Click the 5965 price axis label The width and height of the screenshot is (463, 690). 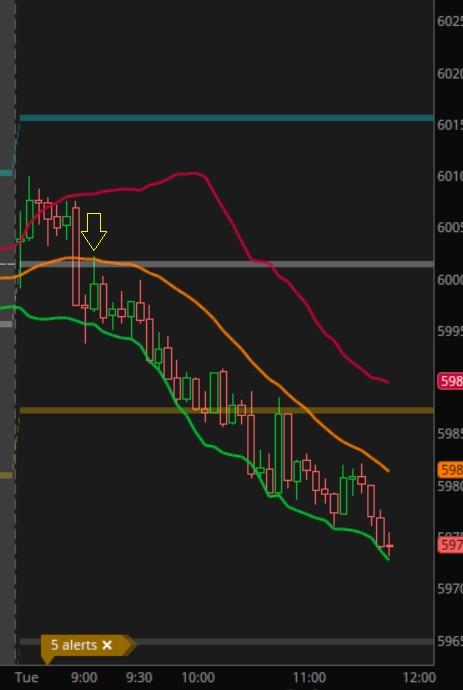(450, 640)
